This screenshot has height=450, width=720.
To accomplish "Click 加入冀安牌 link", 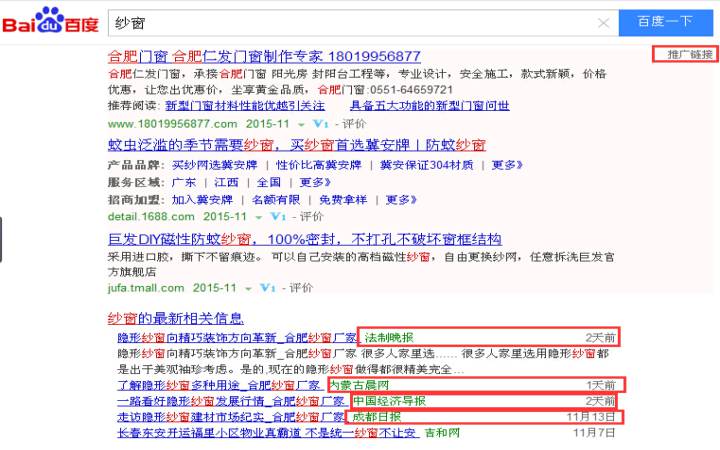I will (202, 200).
